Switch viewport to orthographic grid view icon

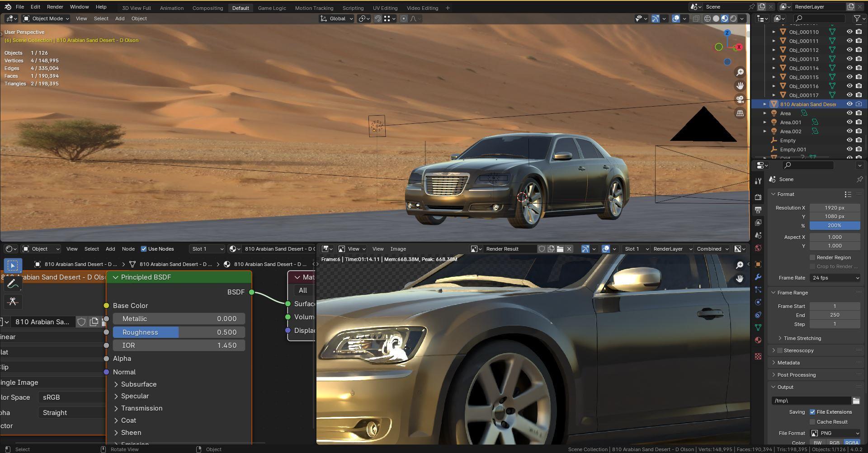click(x=740, y=113)
